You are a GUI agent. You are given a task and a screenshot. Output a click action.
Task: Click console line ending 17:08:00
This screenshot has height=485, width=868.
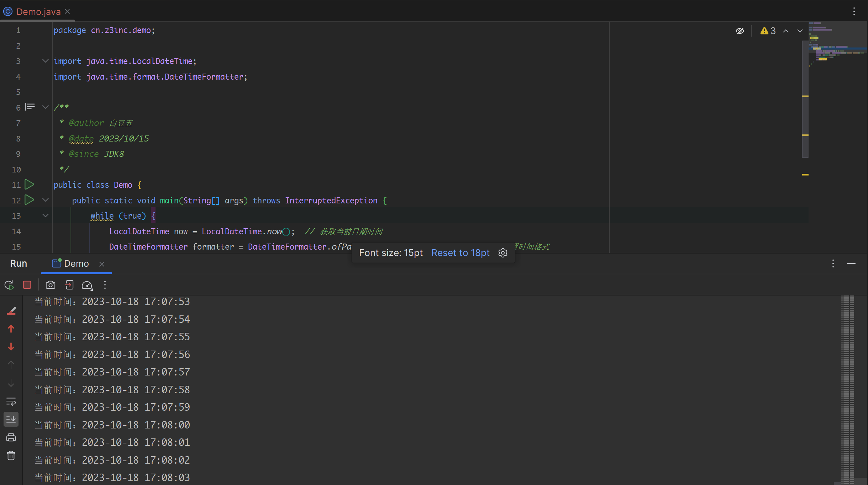click(112, 425)
